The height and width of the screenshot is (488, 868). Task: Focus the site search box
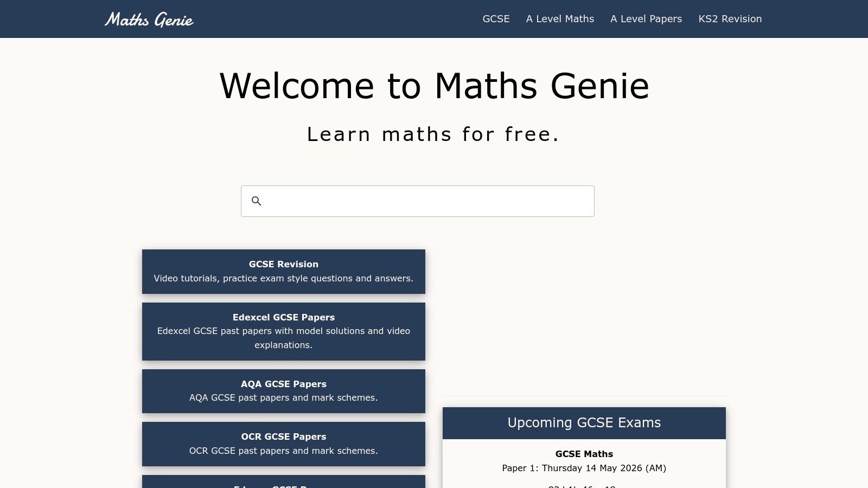point(418,201)
